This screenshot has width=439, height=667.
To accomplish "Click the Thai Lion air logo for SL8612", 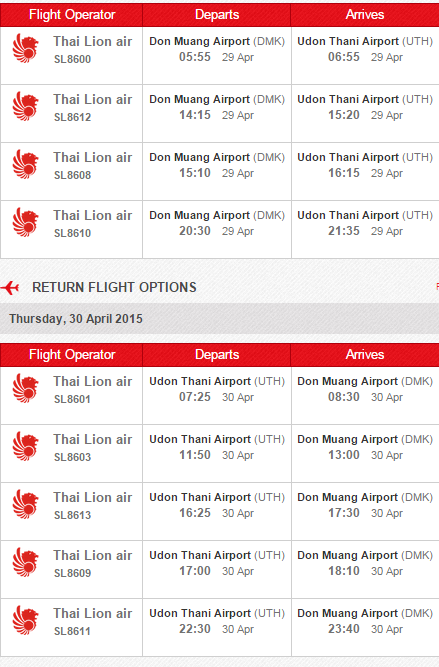I will (26, 106).
